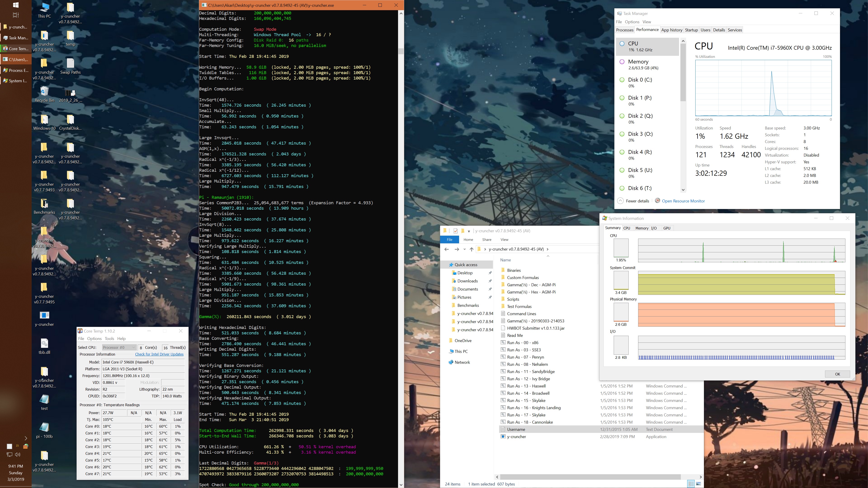Screen dimensions: 868x488
Task: Click the Back arrow in File Explorer
Action: coord(446,249)
